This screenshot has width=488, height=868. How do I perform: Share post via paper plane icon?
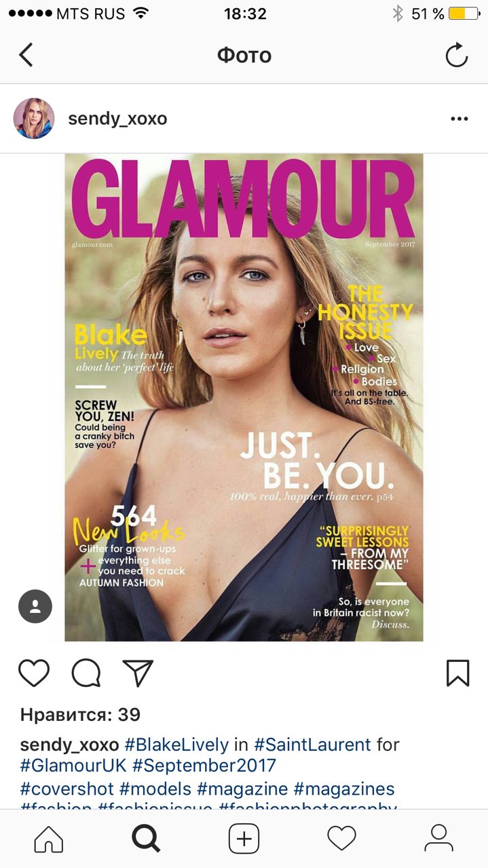(138, 673)
